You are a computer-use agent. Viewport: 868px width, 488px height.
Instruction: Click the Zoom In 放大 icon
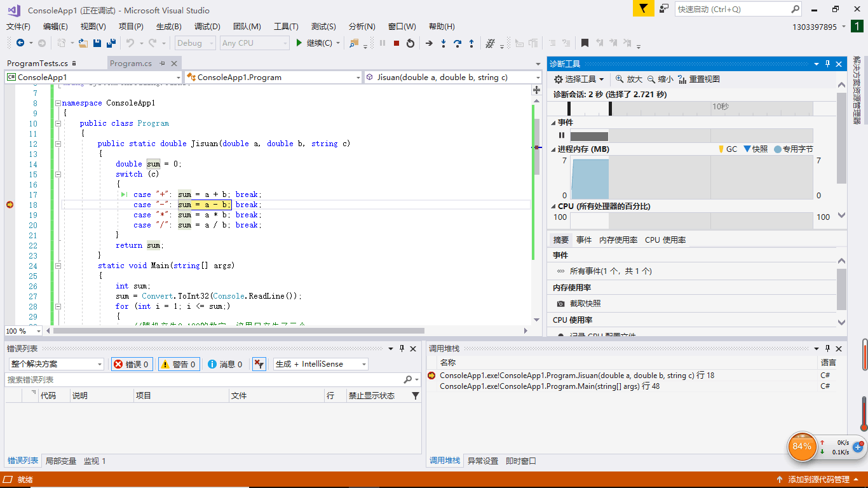pyautogui.click(x=620, y=79)
